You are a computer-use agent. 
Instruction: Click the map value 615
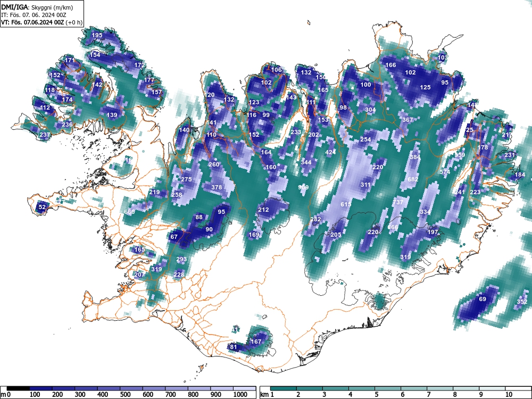pyautogui.click(x=346, y=204)
